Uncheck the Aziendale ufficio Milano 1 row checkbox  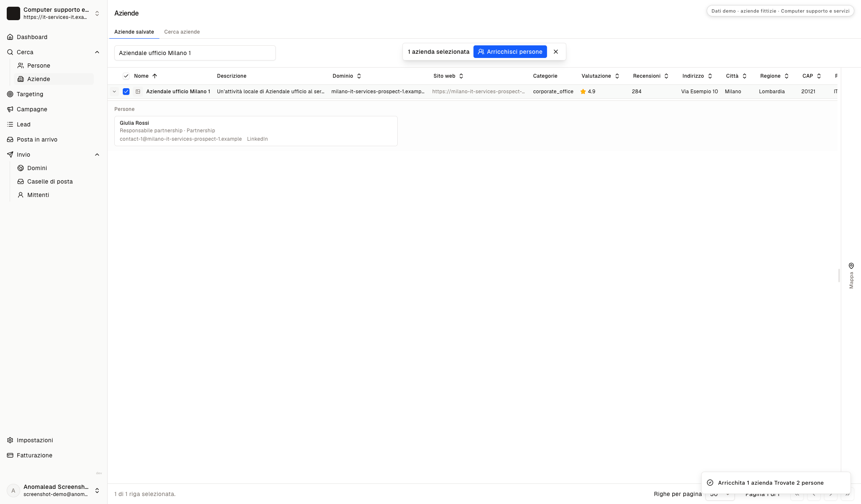coord(126,92)
